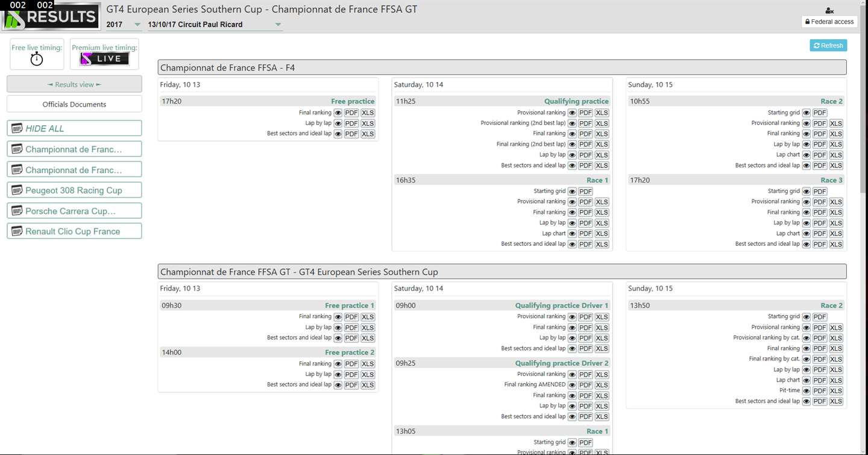Click the 'Qualifying practice Driver 2' session title
This screenshot has height=455, width=868.
(x=562, y=363)
